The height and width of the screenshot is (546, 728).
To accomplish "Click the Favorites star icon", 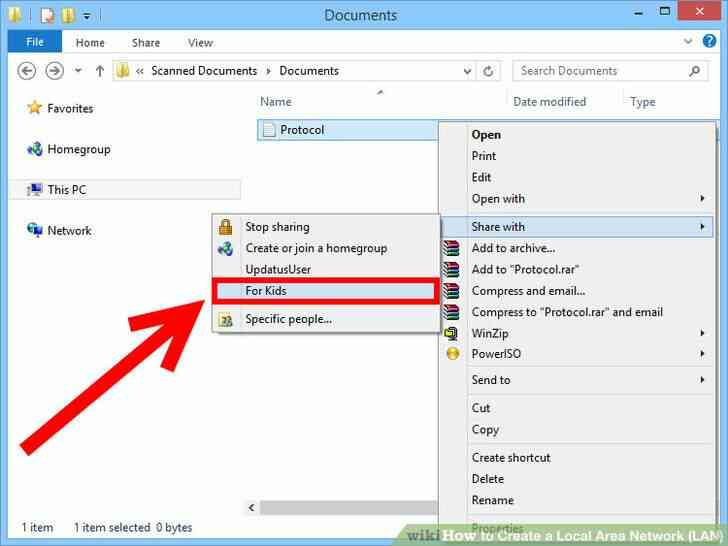I will point(34,108).
